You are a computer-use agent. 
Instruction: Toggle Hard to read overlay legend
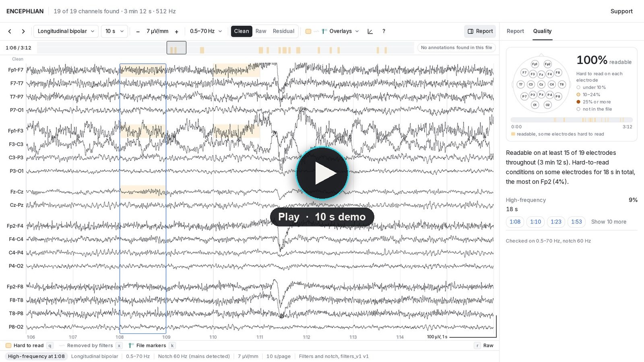[x=29, y=346]
